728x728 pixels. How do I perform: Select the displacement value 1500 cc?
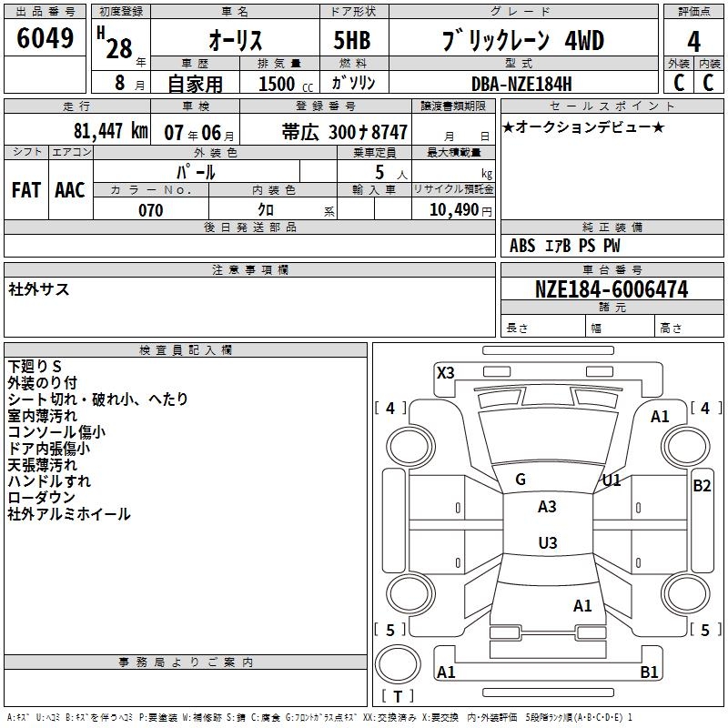coord(286,84)
